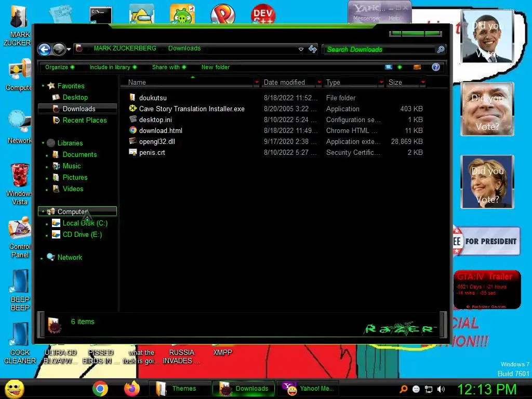This screenshot has height=399, width=532.
Task: Click the magnifier icon in system tray
Action: click(x=404, y=389)
